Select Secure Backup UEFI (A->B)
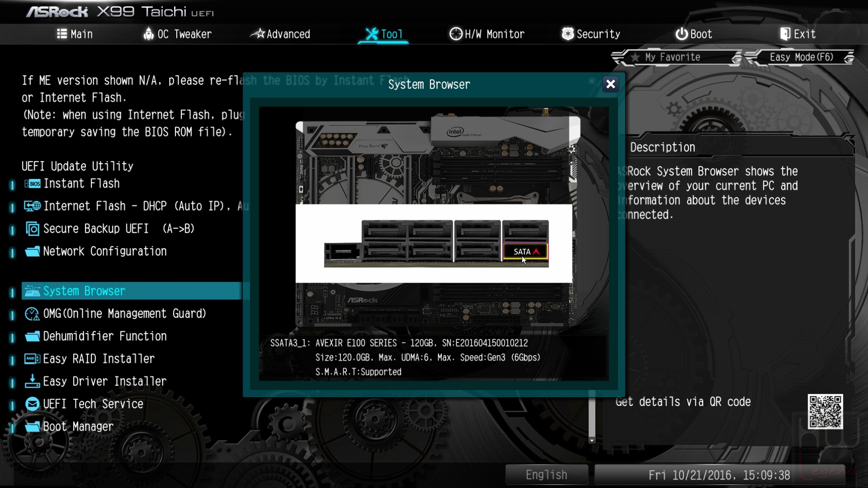The image size is (868, 488). pos(119,229)
